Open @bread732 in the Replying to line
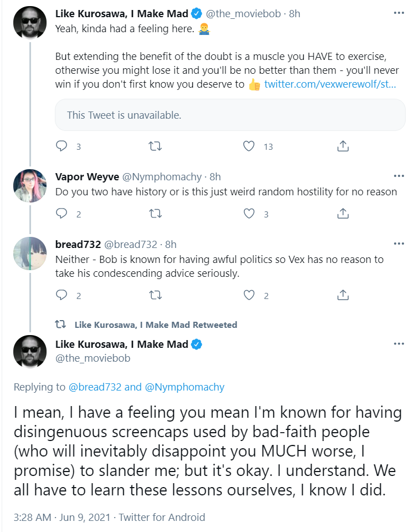The image size is (414, 532). point(95,387)
